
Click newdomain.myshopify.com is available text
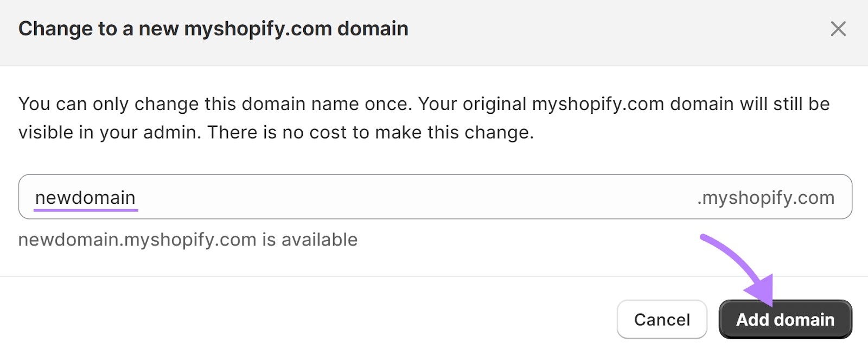click(x=188, y=239)
